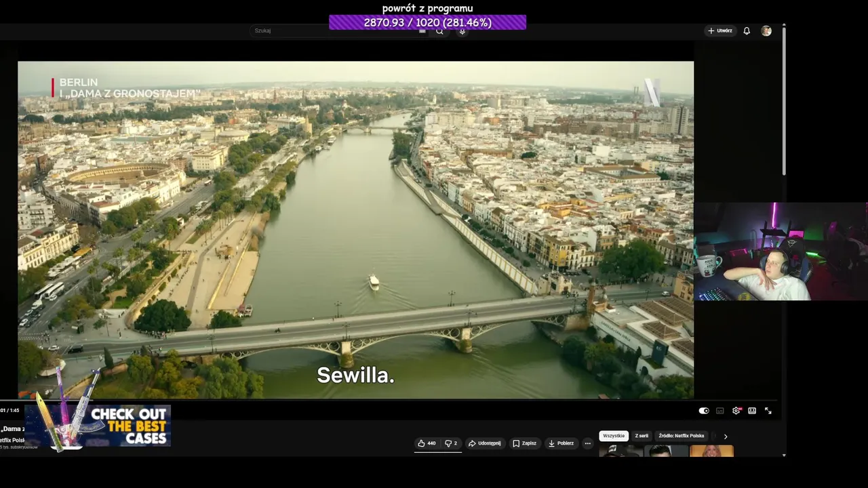Viewport: 868px width, 488px height.
Task: Open player settings gear
Action: (736, 411)
